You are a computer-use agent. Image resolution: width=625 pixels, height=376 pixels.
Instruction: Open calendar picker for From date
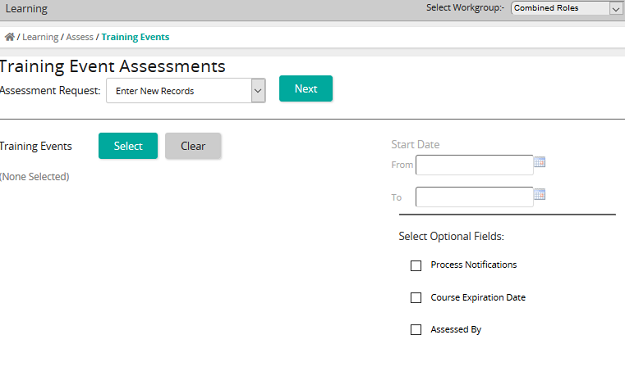tap(539, 162)
